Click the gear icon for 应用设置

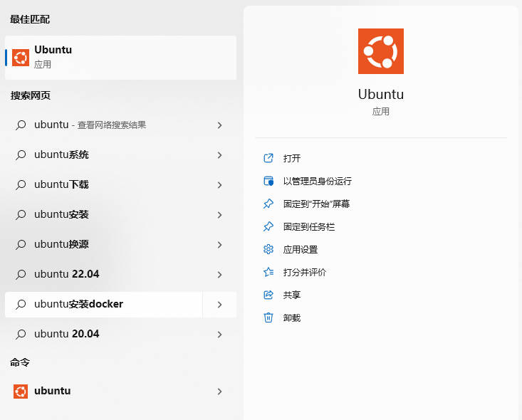(268, 249)
